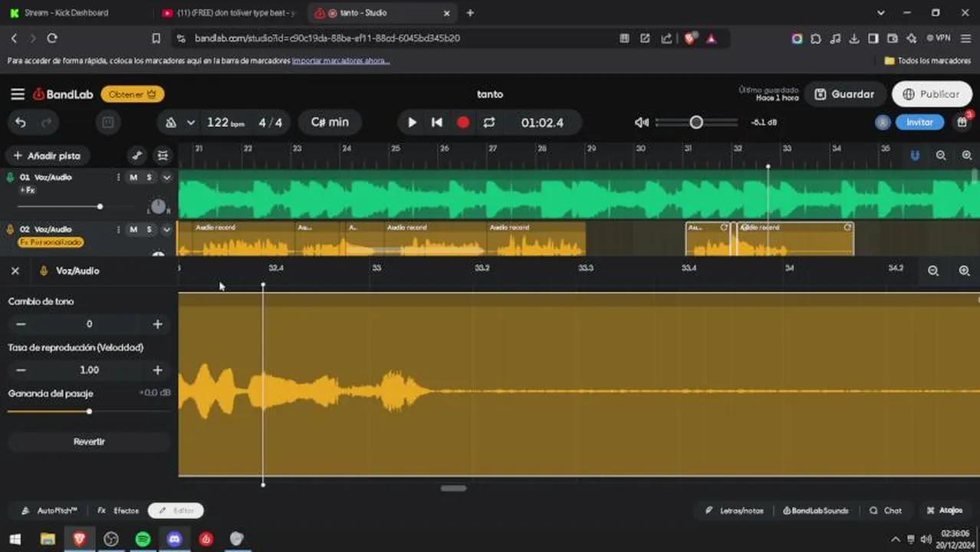
Task: Increase Cambio de tono with plus
Action: pyautogui.click(x=157, y=324)
